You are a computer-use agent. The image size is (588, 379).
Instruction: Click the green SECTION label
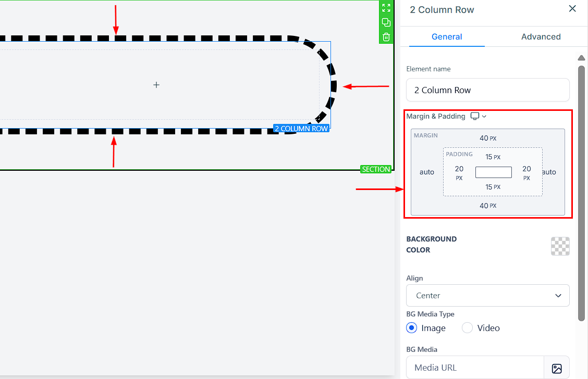pos(375,169)
